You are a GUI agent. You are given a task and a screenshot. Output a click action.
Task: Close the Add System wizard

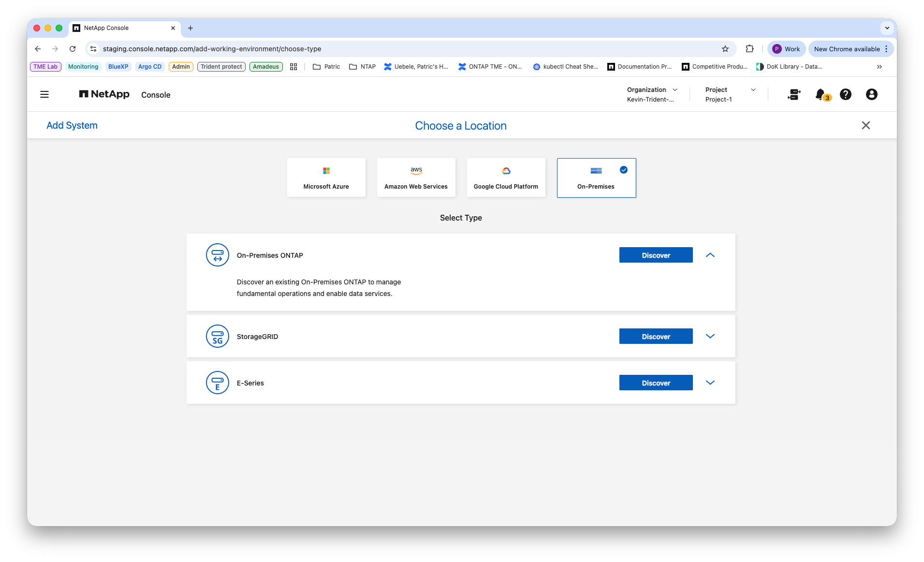point(865,125)
